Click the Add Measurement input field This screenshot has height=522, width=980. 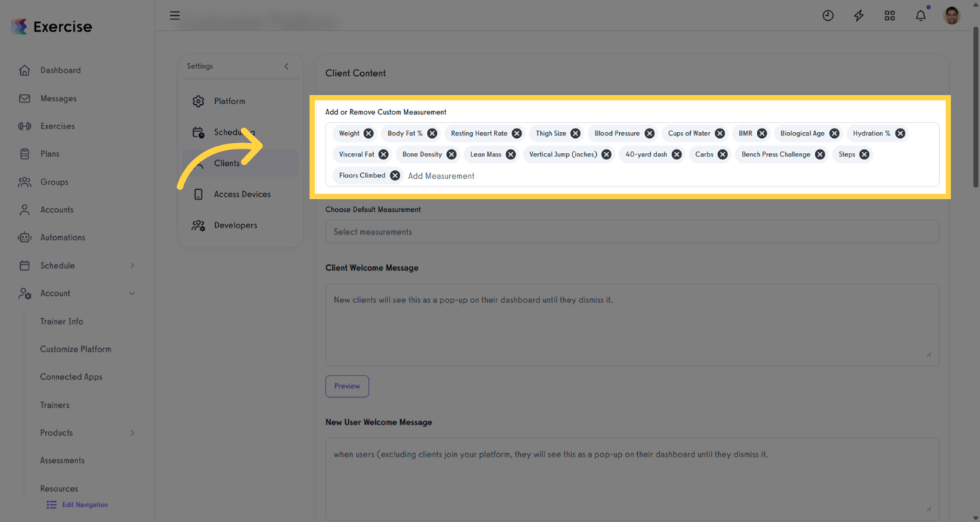point(441,175)
